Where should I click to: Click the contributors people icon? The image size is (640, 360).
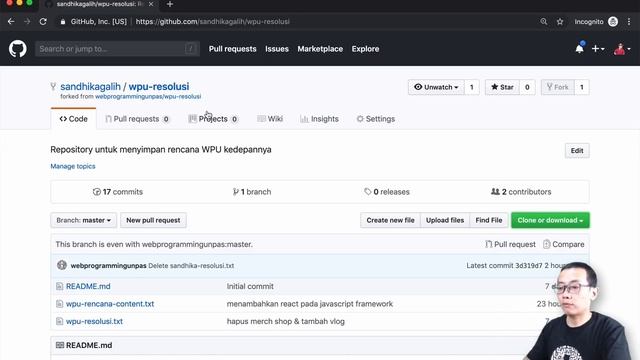(495, 192)
